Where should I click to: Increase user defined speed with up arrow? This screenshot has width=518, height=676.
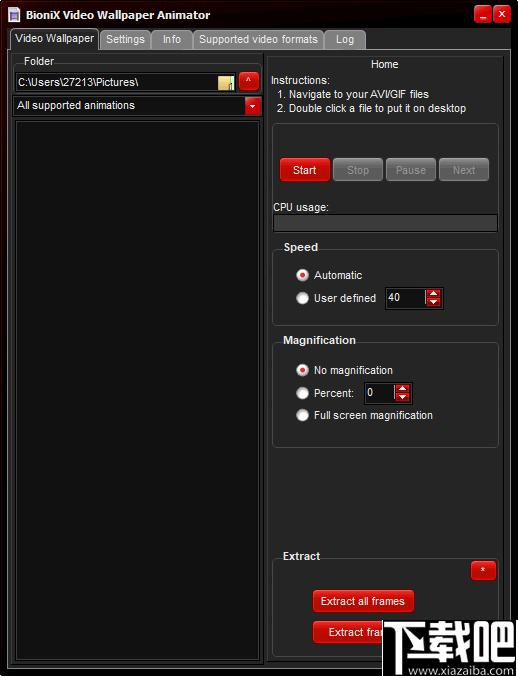[x=433, y=294]
